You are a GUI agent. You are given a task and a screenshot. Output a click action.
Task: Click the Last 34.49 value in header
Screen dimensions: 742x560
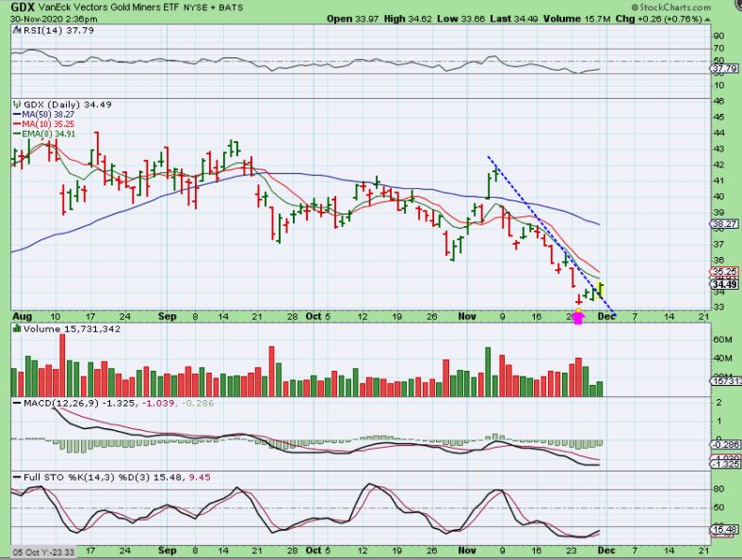[514, 19]
